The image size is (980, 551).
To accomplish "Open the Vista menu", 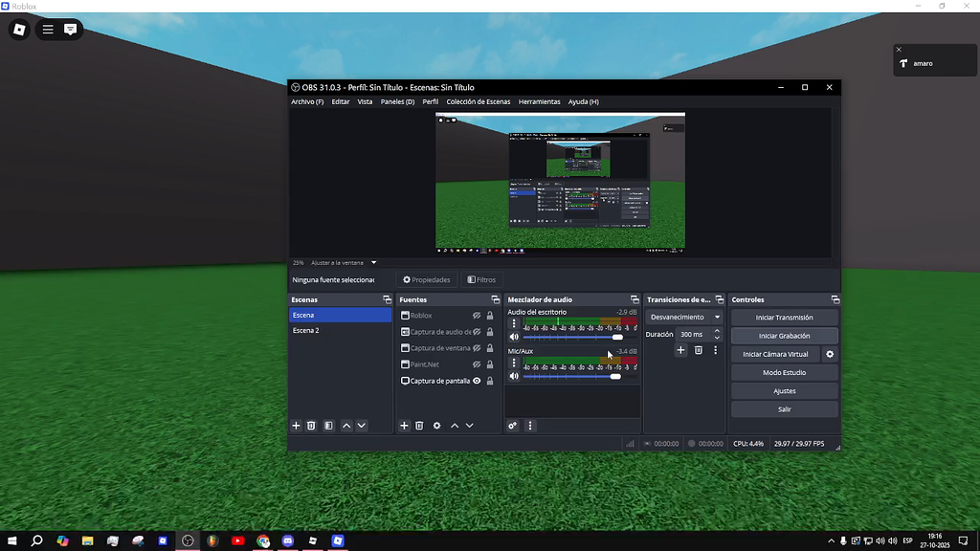I will (x=365, y=101).
